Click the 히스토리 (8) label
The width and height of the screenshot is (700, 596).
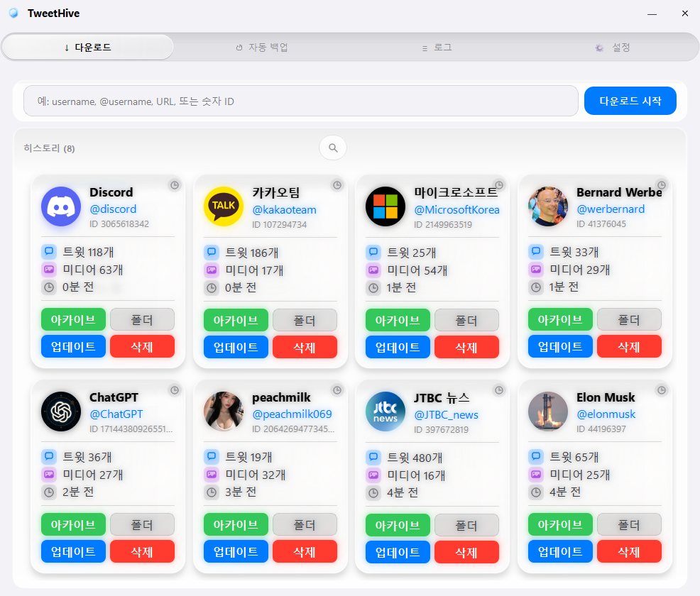point(49,148)
